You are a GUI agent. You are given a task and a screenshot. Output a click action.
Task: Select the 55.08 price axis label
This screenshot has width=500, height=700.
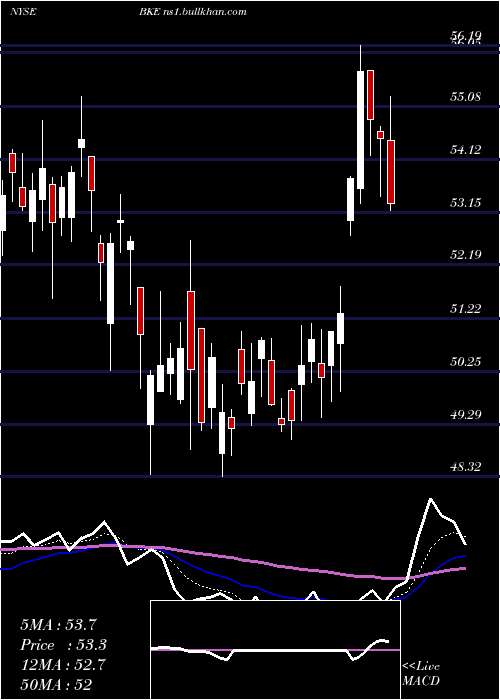pos(466,96)
